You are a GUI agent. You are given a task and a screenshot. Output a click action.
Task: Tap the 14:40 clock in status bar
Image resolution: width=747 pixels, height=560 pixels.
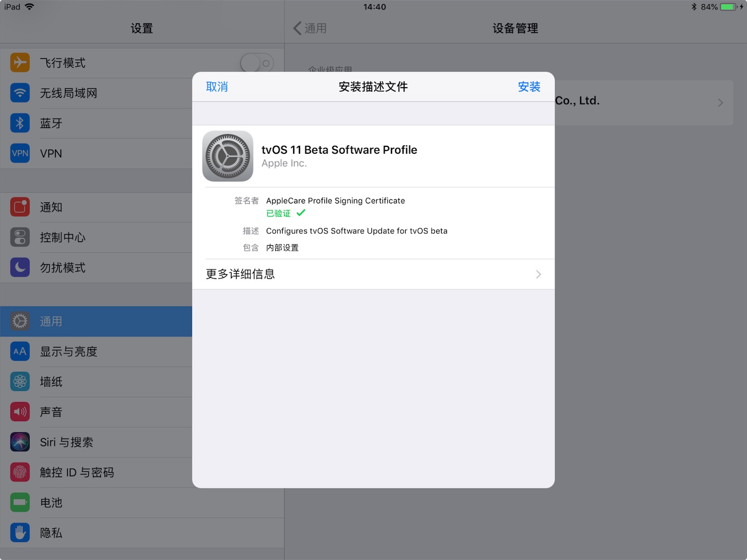click(x=375, y=7)
